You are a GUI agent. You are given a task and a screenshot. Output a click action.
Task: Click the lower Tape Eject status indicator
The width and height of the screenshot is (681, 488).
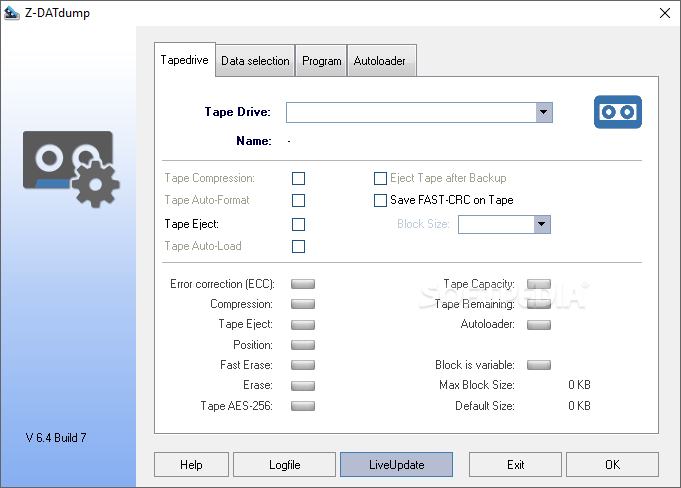click(x=303, y=324)
